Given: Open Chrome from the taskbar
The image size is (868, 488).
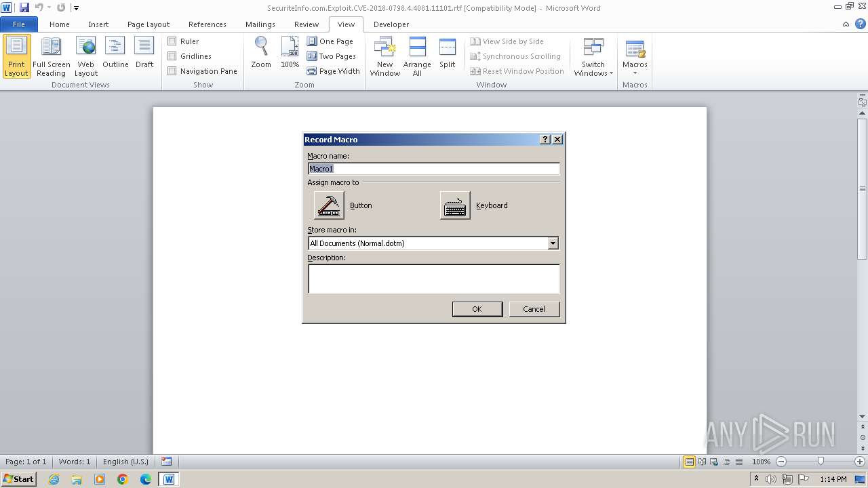Looking at the screenshot, I should [x=123, y=479].
